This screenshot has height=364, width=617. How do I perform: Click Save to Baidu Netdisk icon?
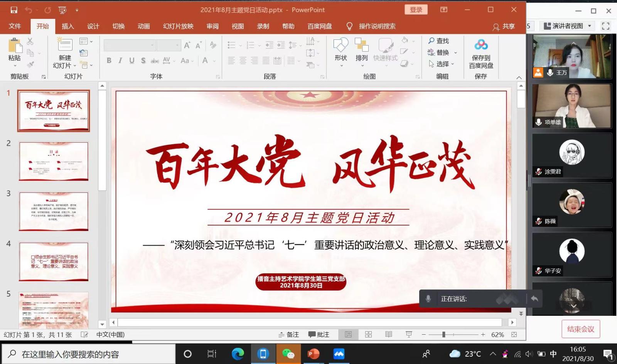[x=481, y=45]
